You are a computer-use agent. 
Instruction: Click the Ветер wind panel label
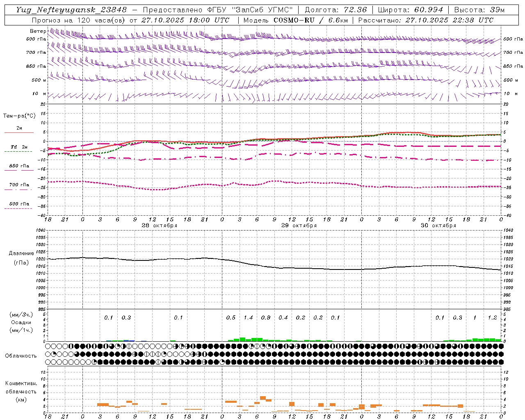pyautogui.click(x=37, y=31)
